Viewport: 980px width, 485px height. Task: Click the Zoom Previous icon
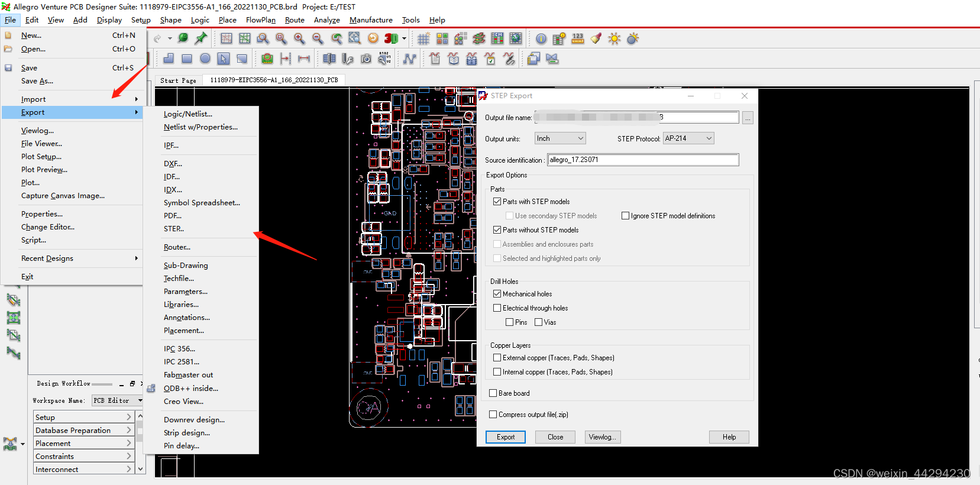(337, 38)
